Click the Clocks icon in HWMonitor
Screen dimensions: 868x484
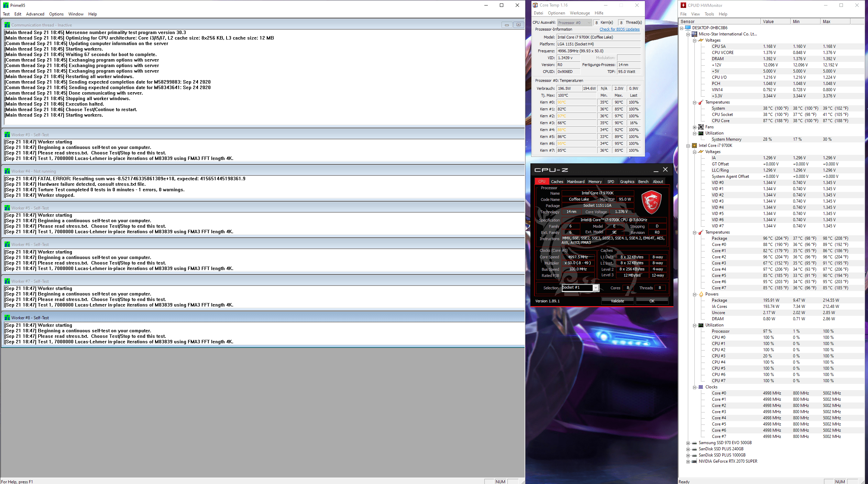701,387
